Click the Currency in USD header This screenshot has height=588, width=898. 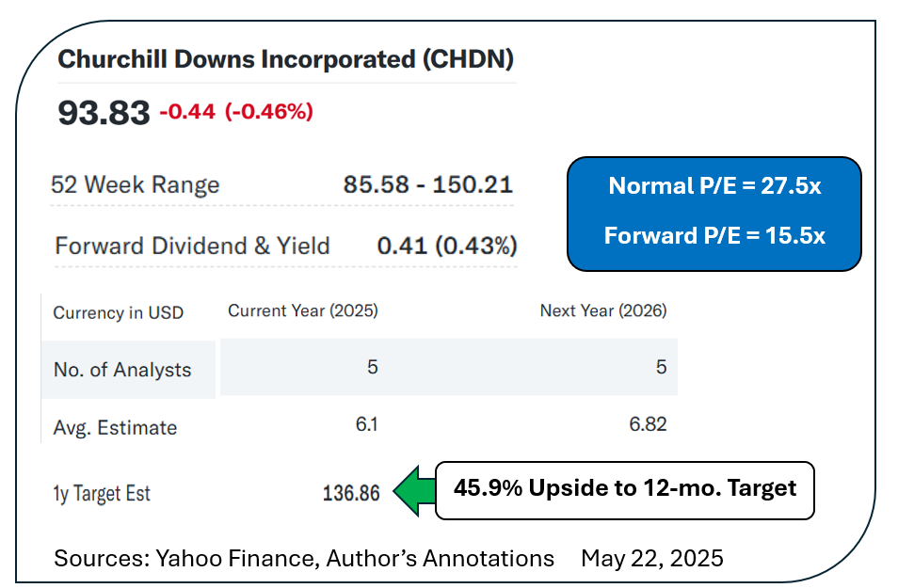(119, 313)
